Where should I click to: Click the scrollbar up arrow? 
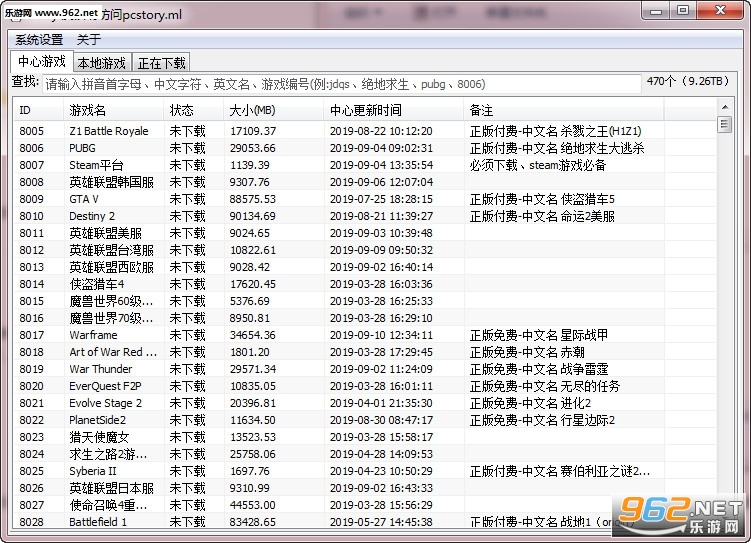point(725,107)
